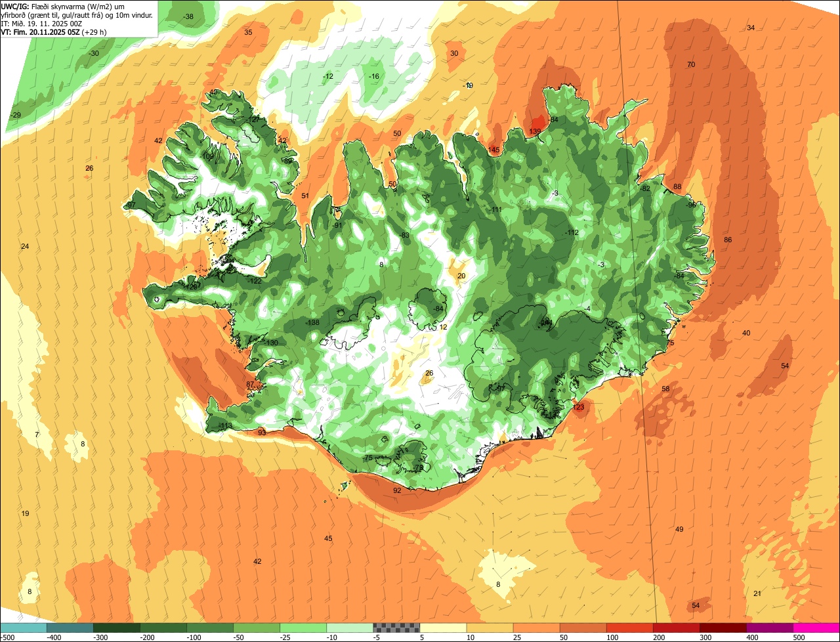The width and height of the screenshot is (840, 642).
Task: Click the 139 flux value
Action: 535,132
